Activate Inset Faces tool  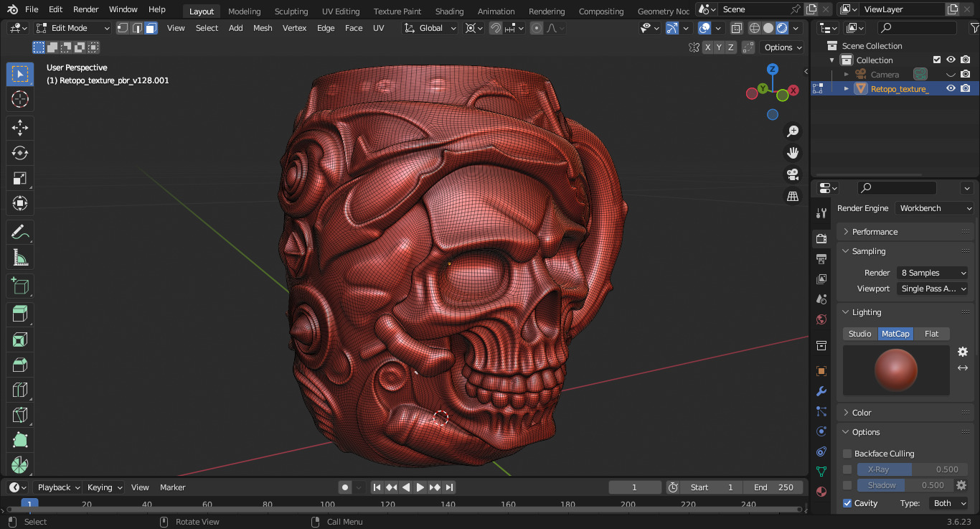[x=20, y=340]
